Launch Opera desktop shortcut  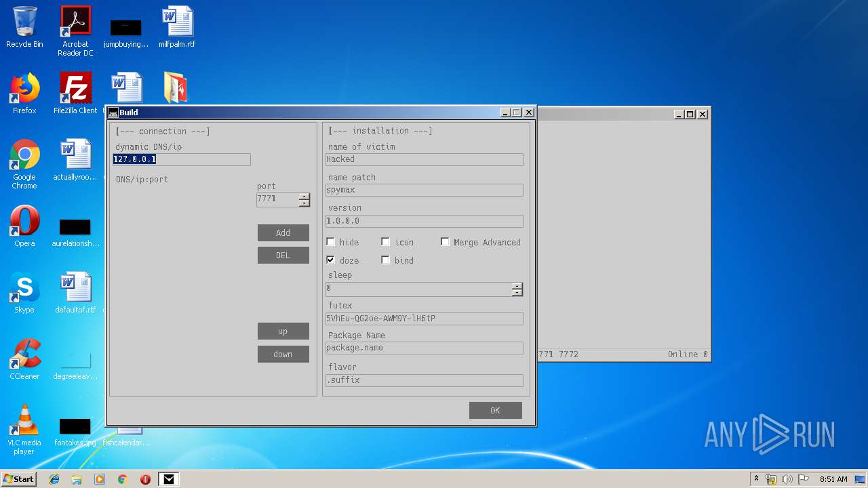(24, 226)
